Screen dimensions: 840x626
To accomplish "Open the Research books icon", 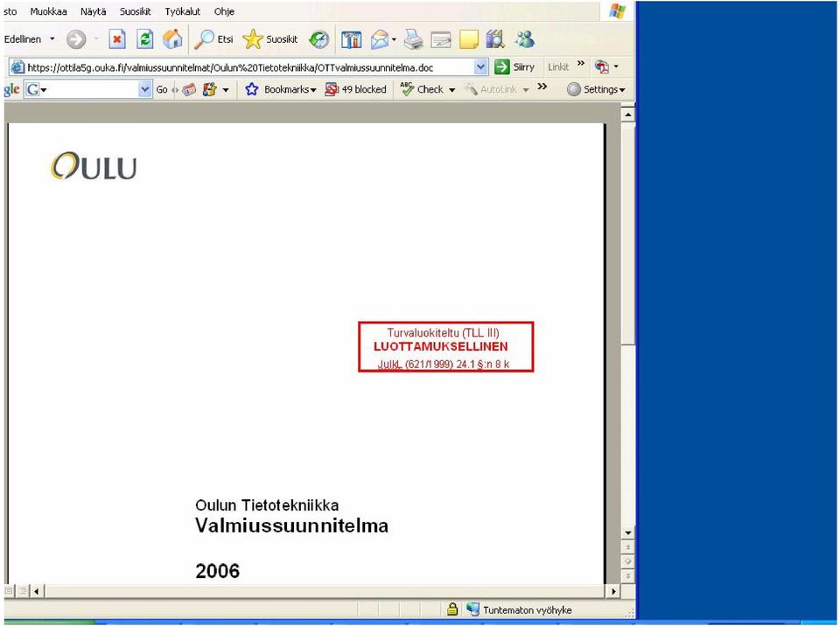I will [x=495, y=39].
